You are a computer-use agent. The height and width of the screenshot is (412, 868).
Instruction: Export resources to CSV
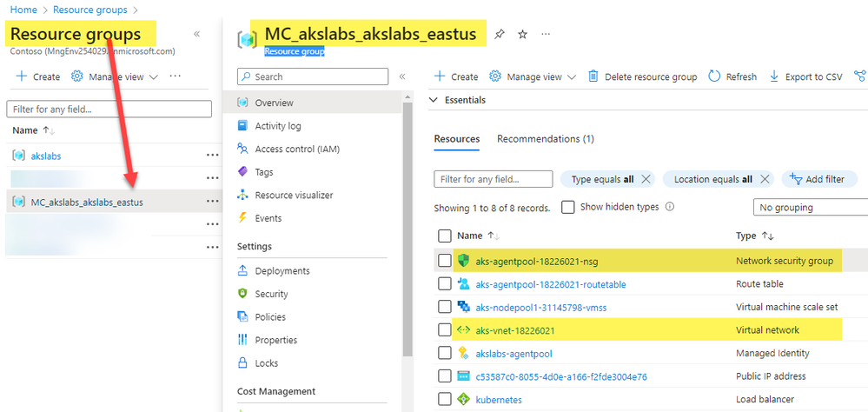tap(805, 76)
